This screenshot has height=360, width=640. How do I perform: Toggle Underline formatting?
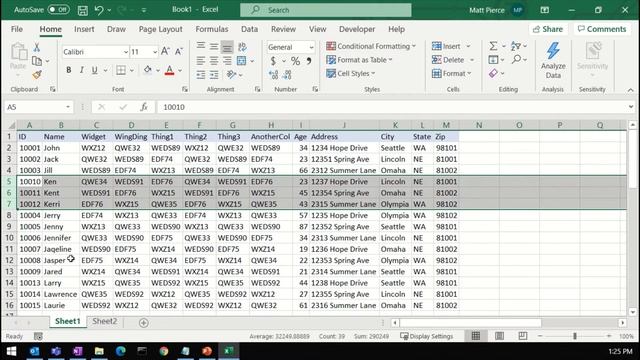pyautogui.click(x=95, y=70)
